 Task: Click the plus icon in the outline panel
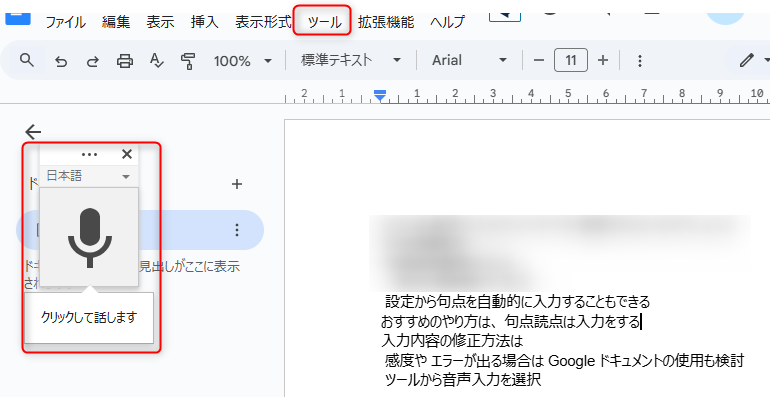click(x=237, y=184)
